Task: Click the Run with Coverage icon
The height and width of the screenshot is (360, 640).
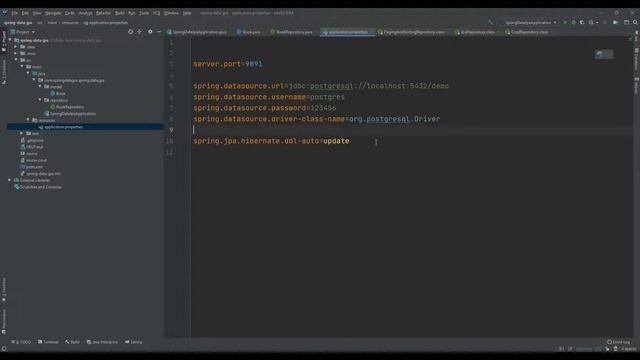Action: pos(582,22)
